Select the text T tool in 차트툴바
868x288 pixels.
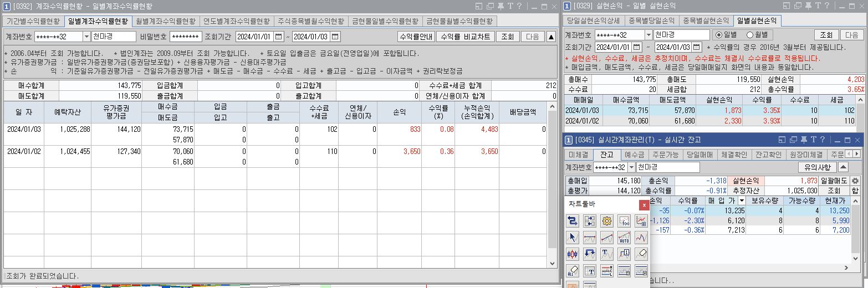[607, 254]
